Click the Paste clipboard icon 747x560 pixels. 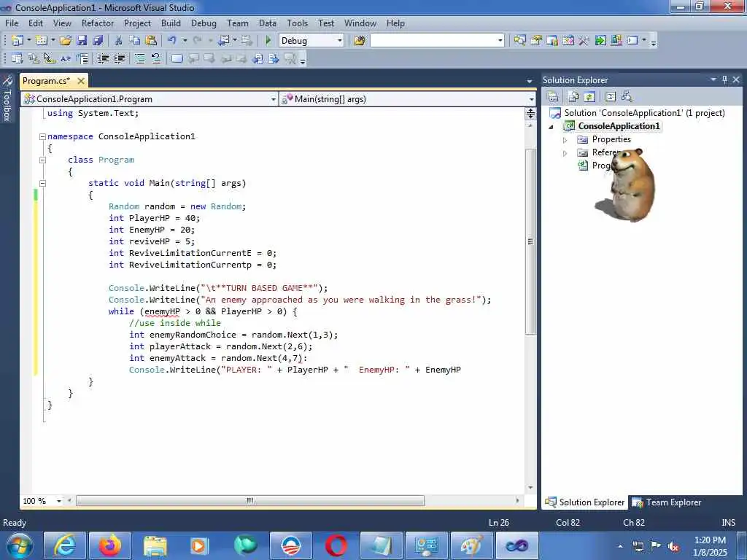coord(151,41)
